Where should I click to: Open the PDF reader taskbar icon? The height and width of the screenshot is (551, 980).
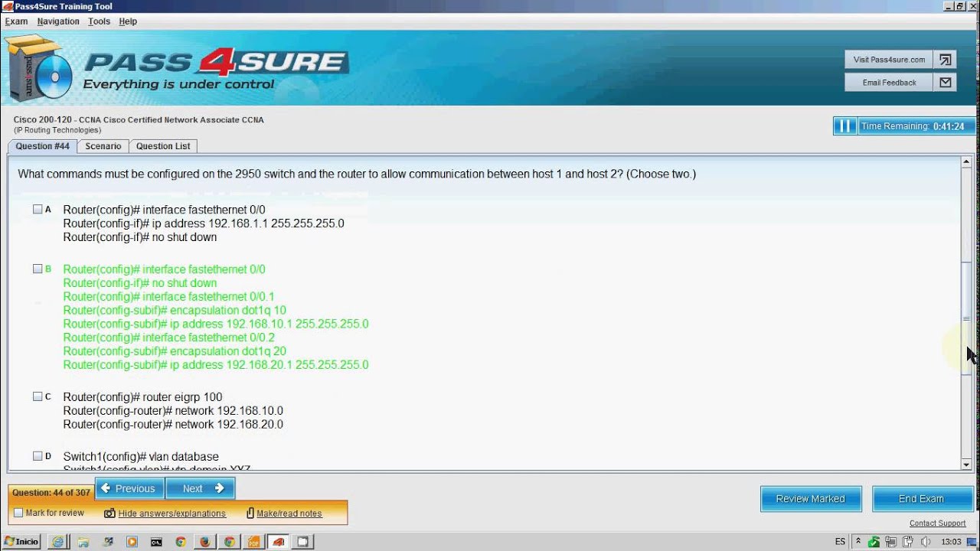coord(253,542)
